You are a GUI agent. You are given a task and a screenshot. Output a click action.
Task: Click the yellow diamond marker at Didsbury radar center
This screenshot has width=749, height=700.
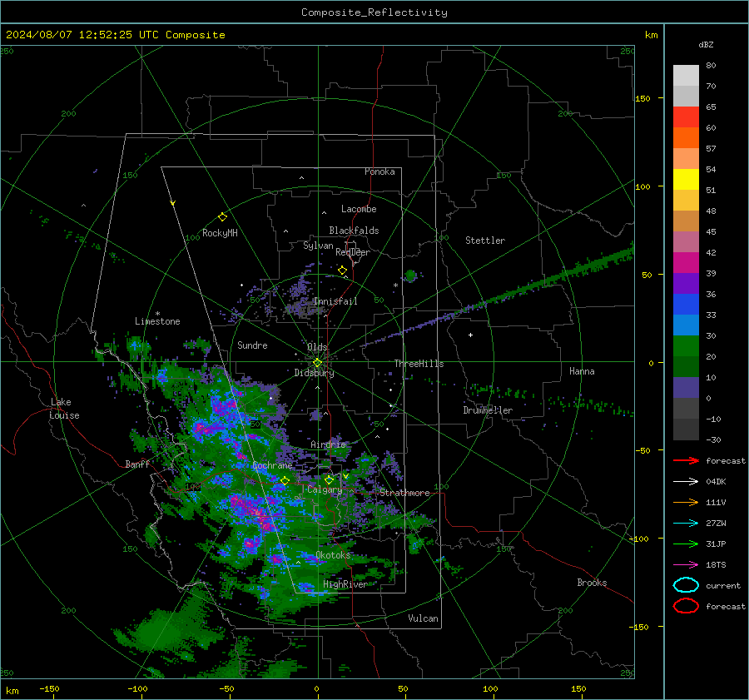[317, 363]
